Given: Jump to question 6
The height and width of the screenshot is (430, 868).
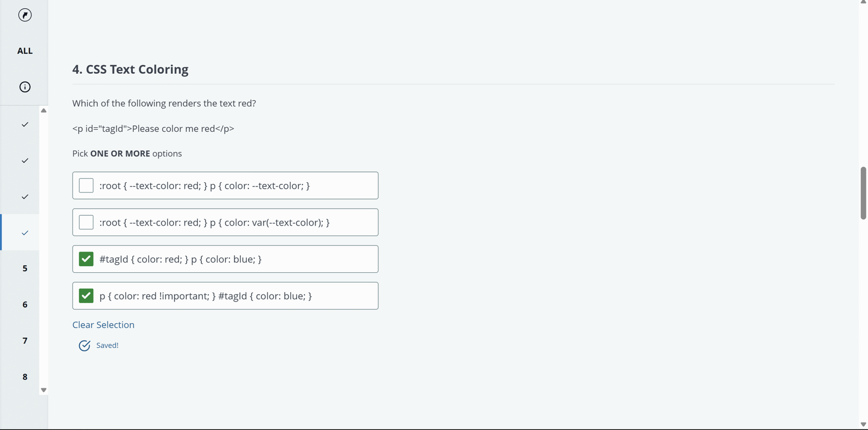Looking at the screenshot, I should (x=25, y=305).
